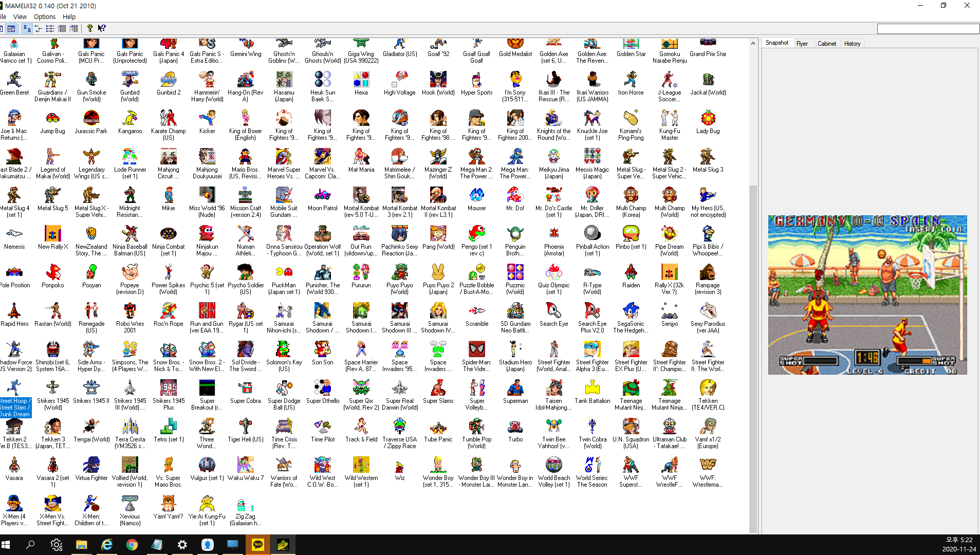
Task: Select the Iron Horse game icon
Action: [x=631, y=80]
